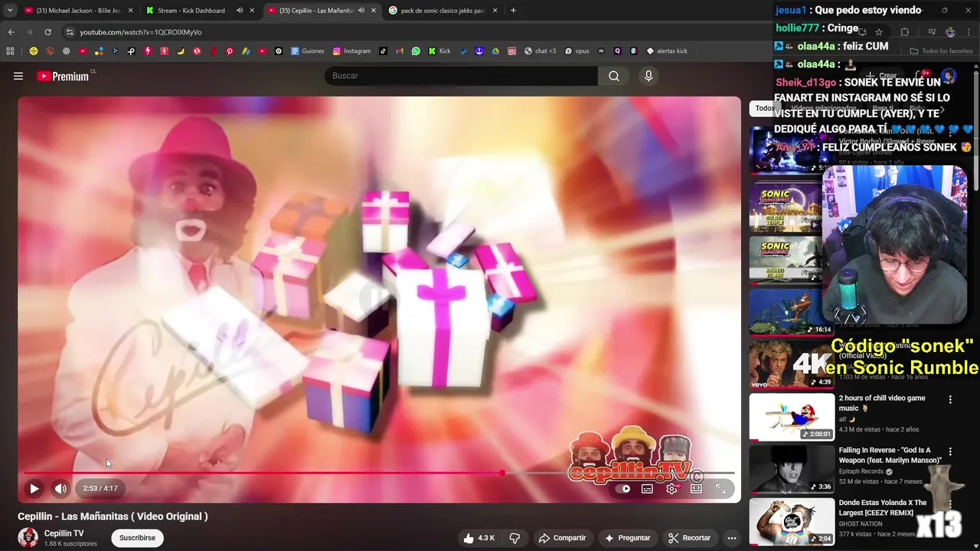980x551 pixels.
Task: Mute the Kick Dashboard tab audio
Action: 240,11
